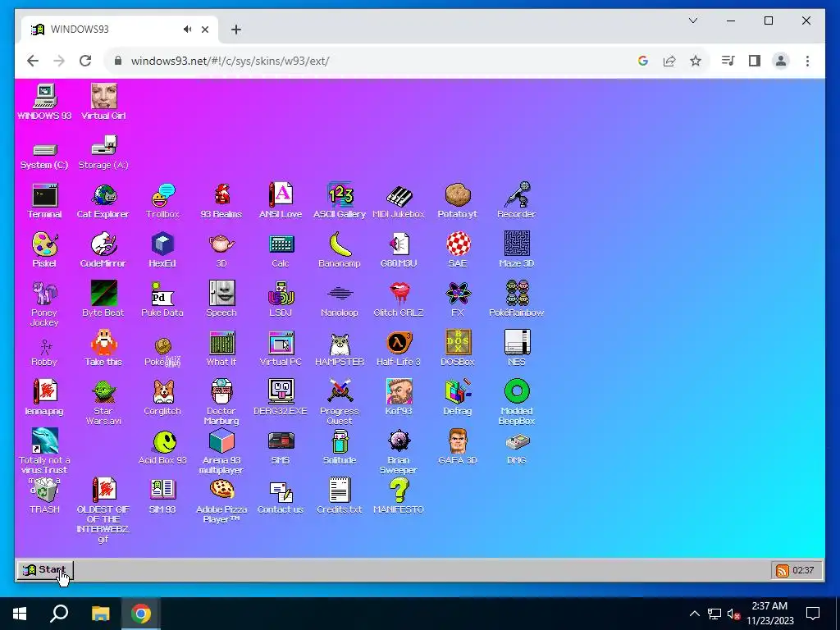Image resolution: width=840 pixels, height=630 pixels.
Task: Launch DOSBox icon
Action: coord(458,343)
